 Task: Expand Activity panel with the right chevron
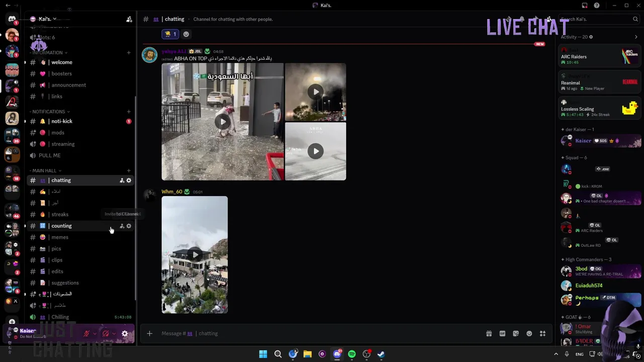tap(636, 37)
